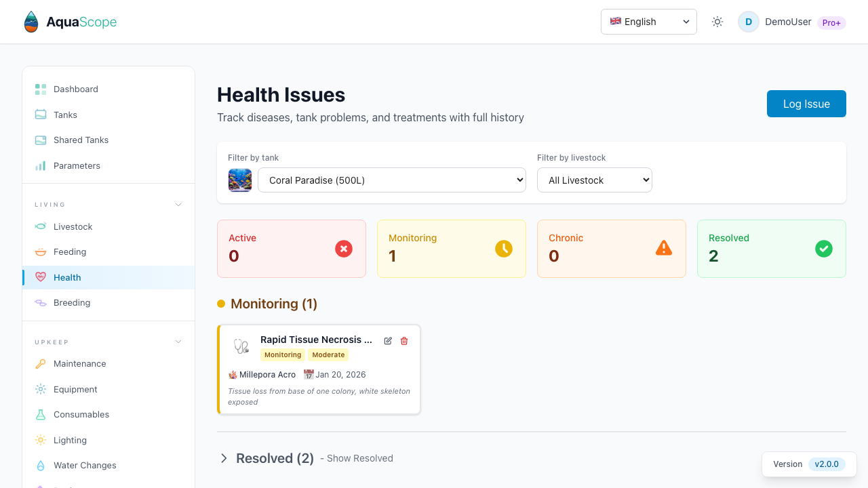Click the green Resolved checkmark icon
The height and width of the screenshot is (488, 868).
[824, 249]
